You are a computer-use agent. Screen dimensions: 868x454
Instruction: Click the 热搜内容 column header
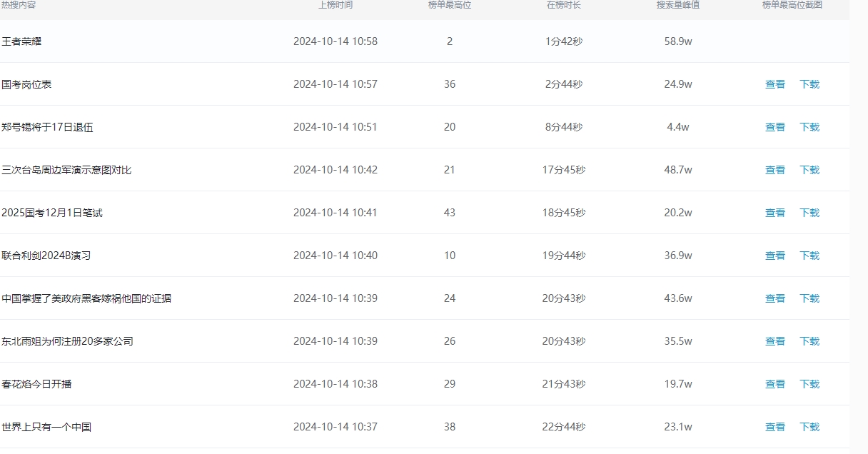click(x=19, y=5)
